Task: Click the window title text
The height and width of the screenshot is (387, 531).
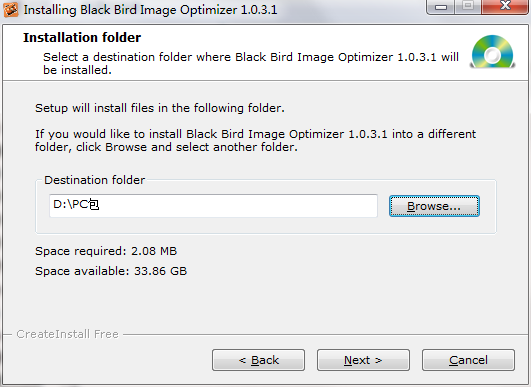Action: 150,10
